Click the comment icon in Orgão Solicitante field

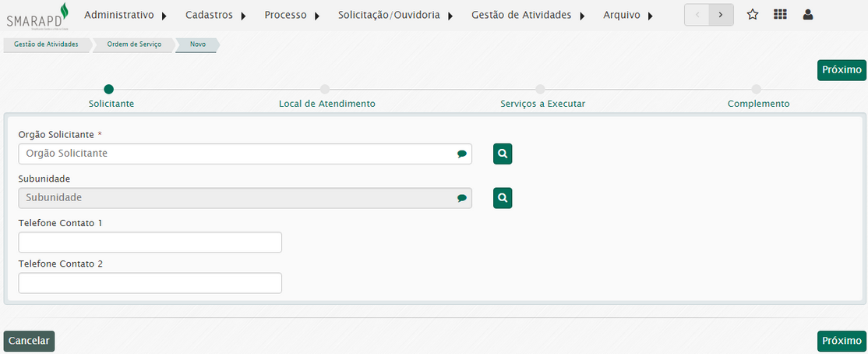coord(462,154)
